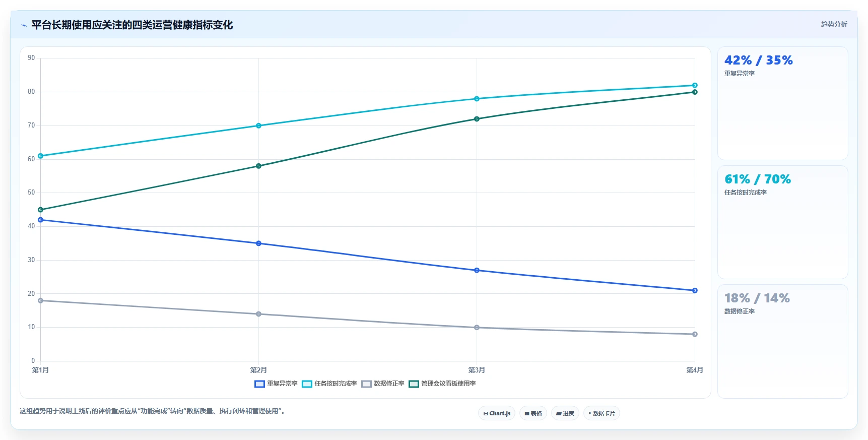Click the 重复异常率 caption in the stat card
This screenshot has height=440, width=868.
pyautogui.click(x=740, y=74)
